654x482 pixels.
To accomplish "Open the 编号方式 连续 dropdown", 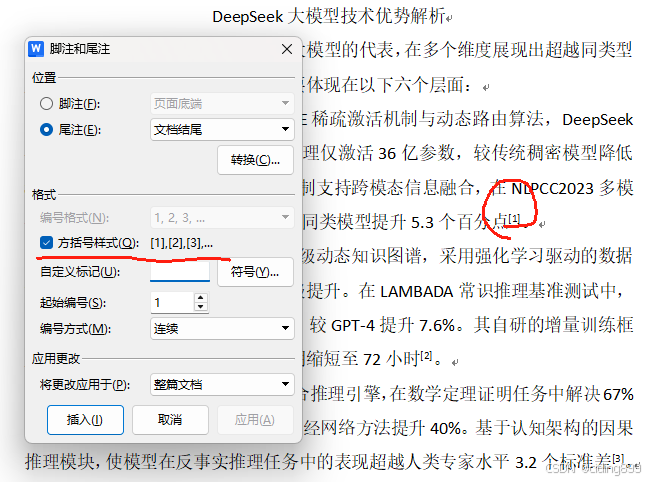I will tap(222, 328).
